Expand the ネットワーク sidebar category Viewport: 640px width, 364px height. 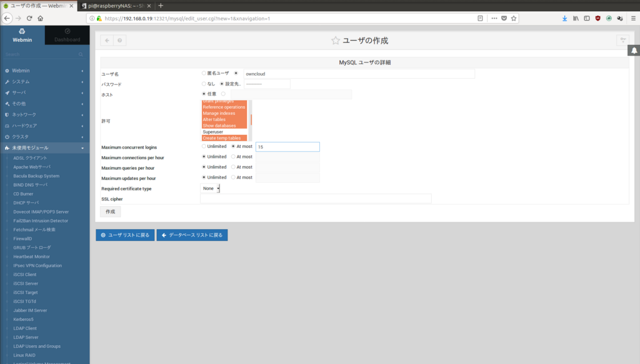[45, 115]
